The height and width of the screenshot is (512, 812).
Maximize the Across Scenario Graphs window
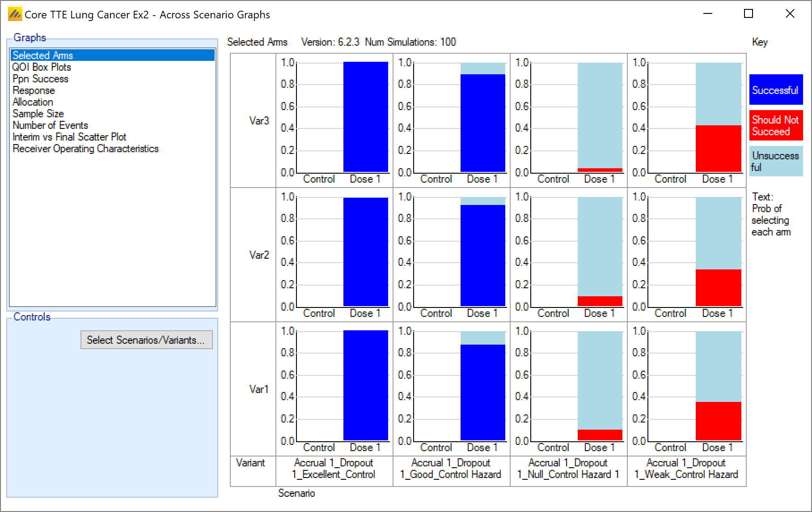pos(749,14)
